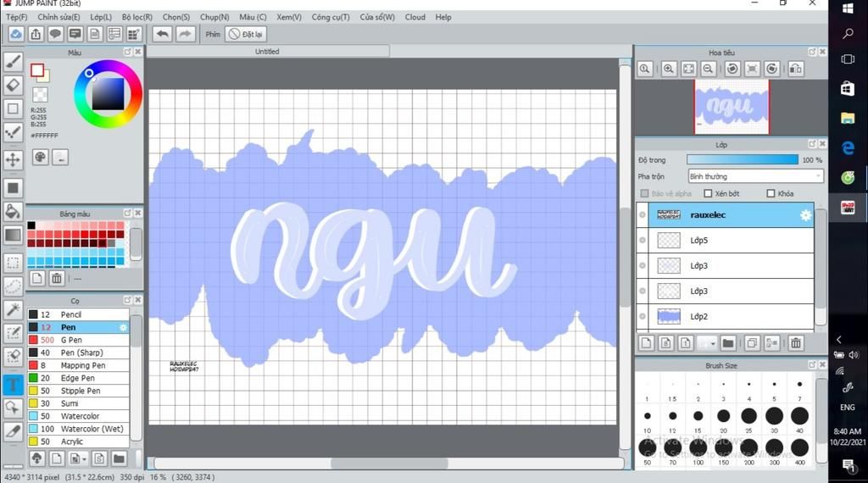Select the Brush tool in left toolbar

point(13,61)
